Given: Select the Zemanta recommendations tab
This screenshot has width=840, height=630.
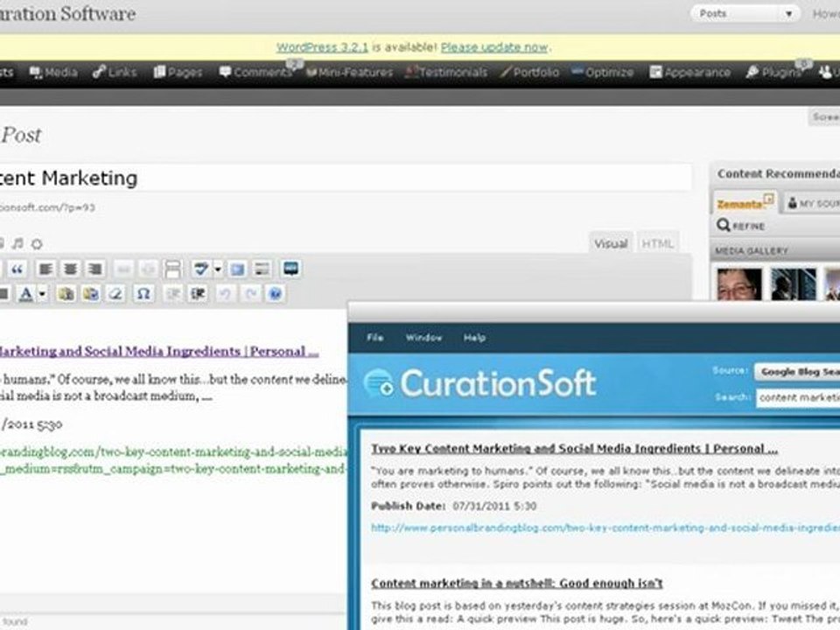Looking at the screenshot, I should click(x=745, y=203).
